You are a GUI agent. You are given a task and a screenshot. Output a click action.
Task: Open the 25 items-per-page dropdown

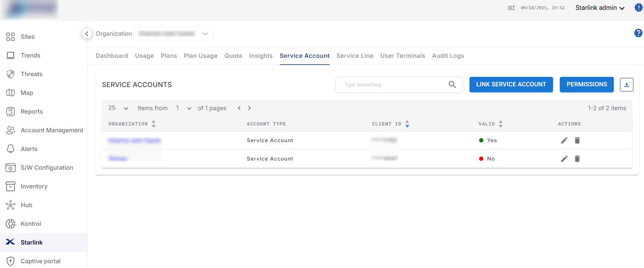click(118, 108)
